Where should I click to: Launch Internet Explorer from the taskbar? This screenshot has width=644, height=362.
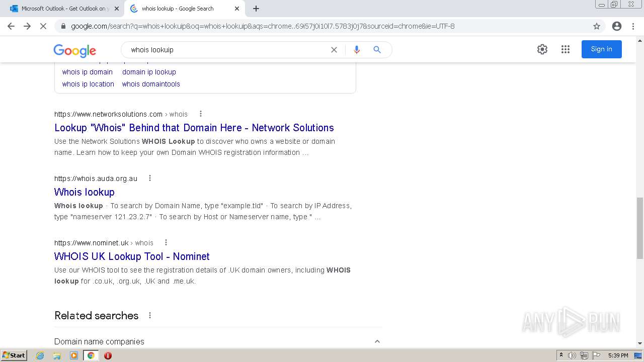pyautogui.click(x=40, y=355)
